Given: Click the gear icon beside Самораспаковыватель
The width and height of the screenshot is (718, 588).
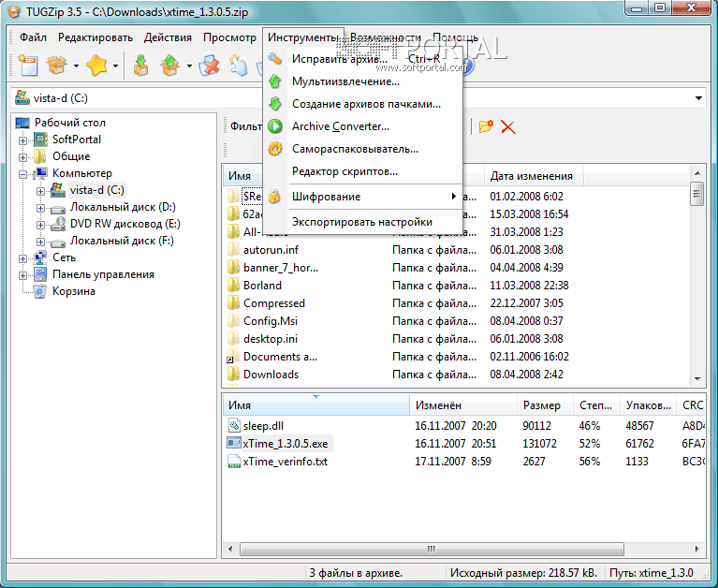Looking at the screenshot, I should [x=274, y=149].
